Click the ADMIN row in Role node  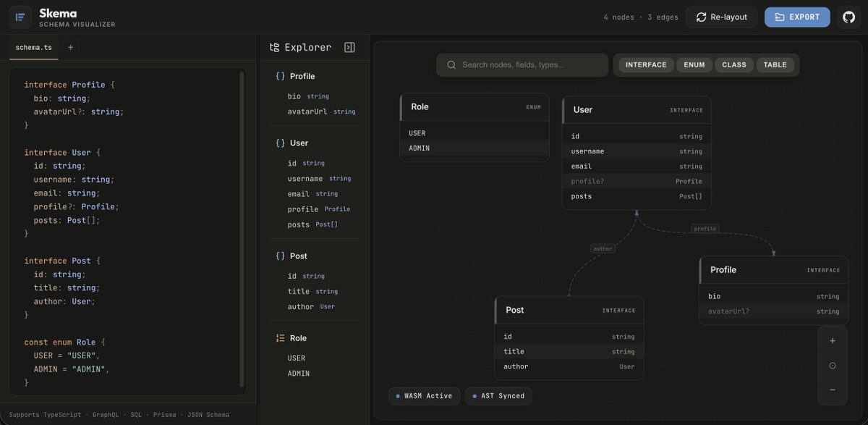pos(475,148)
